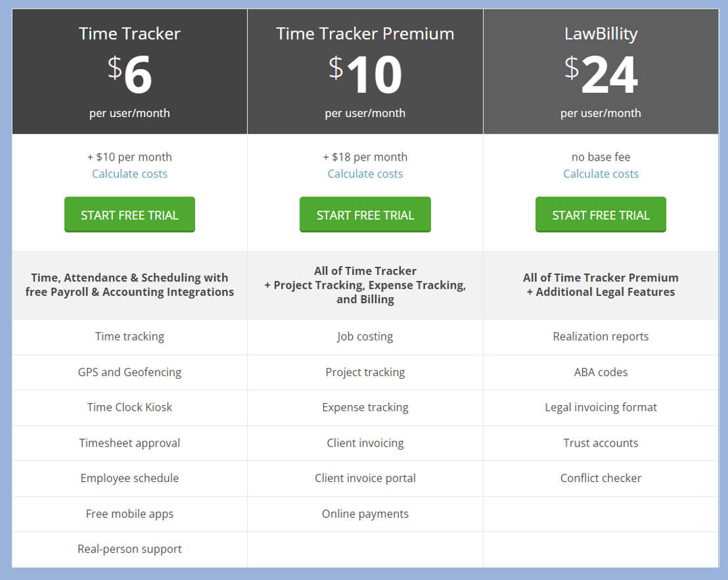
Task: Click the $24 price figure
Action: (601, 74)
